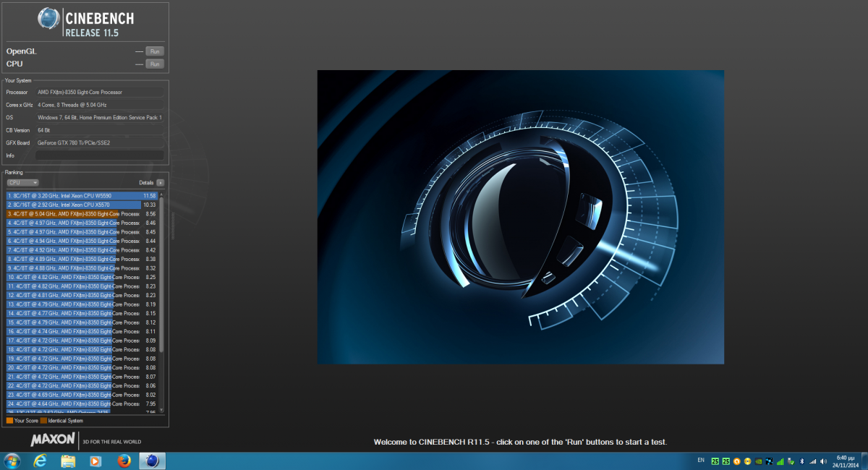
Task: Select rank 14 entry at 4.77 GHz
Action: pos(82,314)
